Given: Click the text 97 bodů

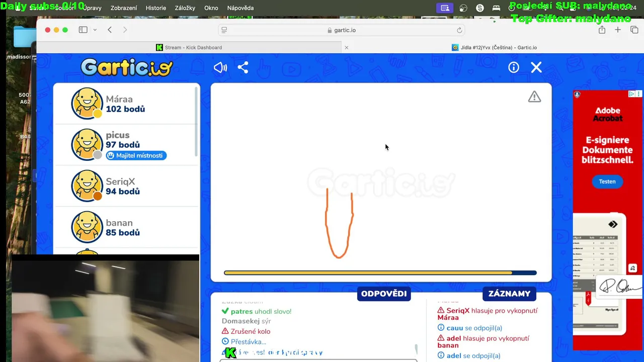Looking at the screenshot, I should coord(123,145).
